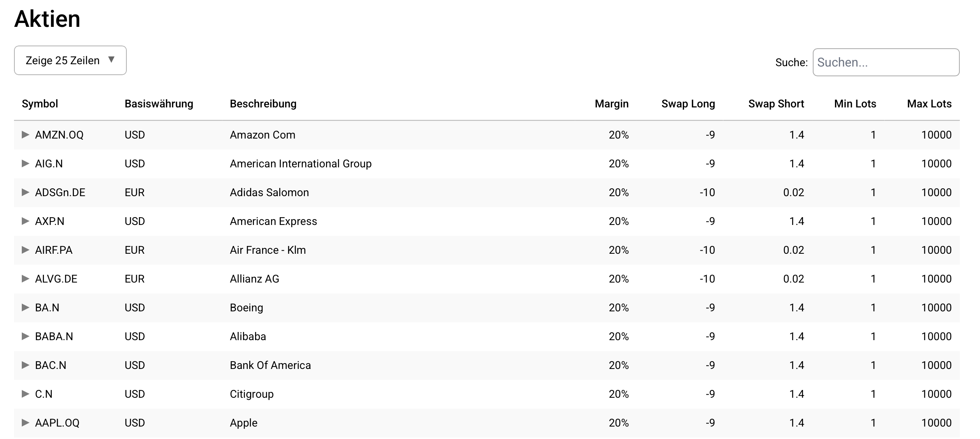Expand the BABA.N Alibaba row

(x=25, y=336)
